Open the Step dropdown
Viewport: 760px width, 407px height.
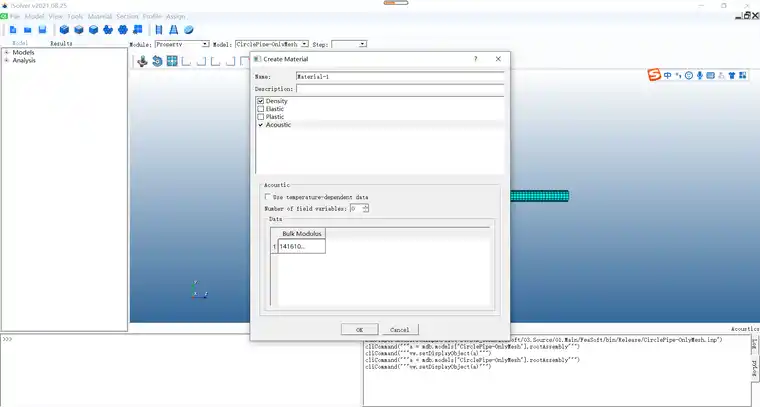(363, 44)
